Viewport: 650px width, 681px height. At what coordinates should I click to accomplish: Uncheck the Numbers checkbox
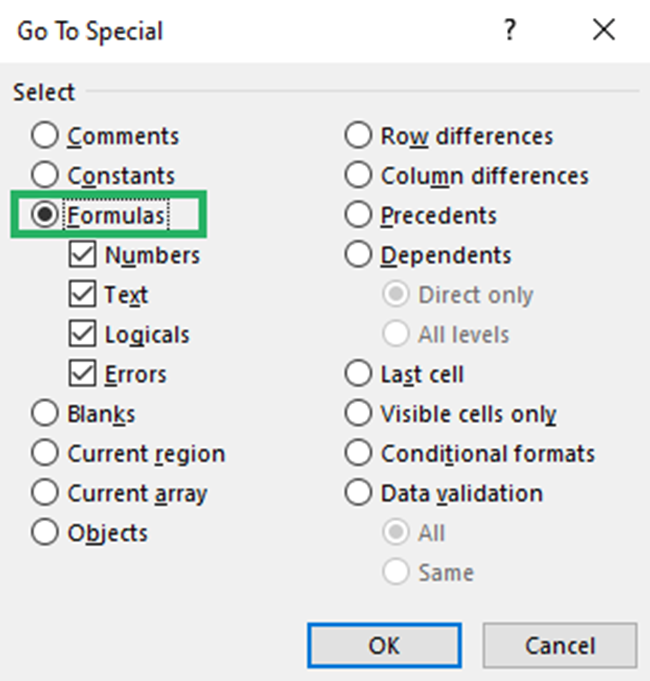(82, 256)
